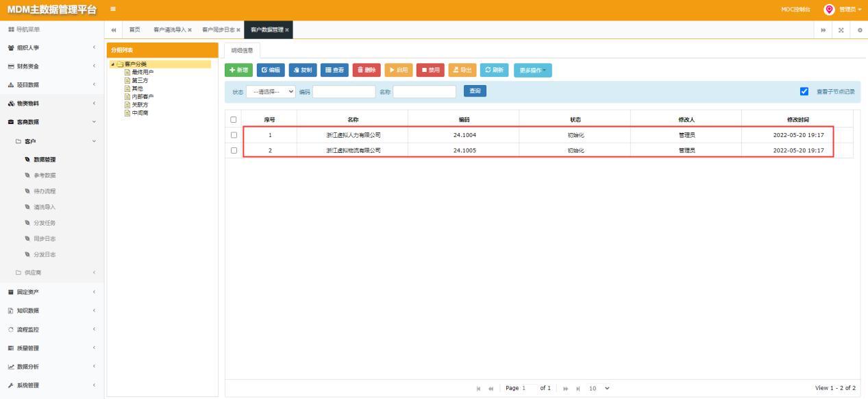Toggle the select-all checkbox in table header

pyautogui.click(x=234, y=119)
